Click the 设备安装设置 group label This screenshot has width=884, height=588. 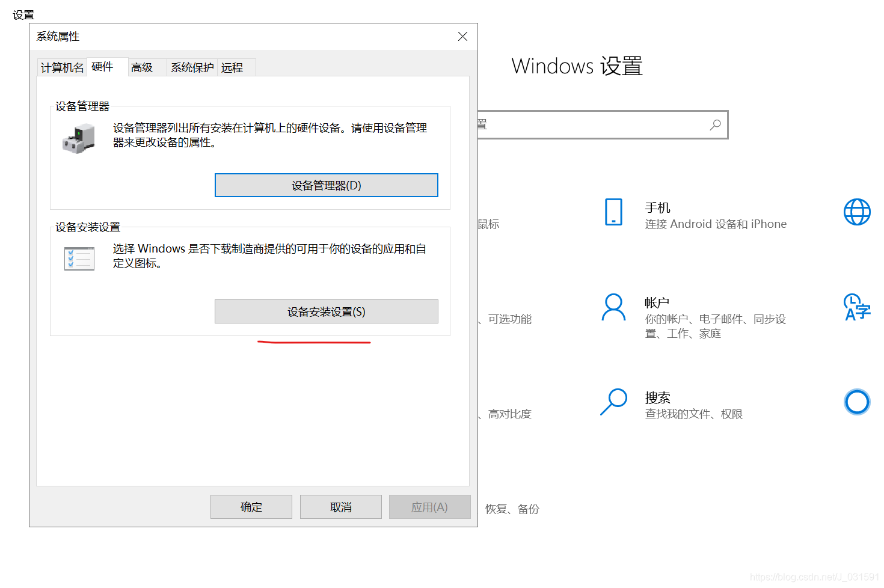[88, 227]
